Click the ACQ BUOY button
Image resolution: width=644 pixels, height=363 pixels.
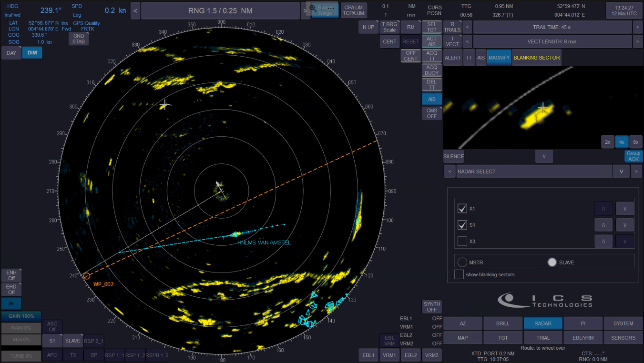coord(432,70)
